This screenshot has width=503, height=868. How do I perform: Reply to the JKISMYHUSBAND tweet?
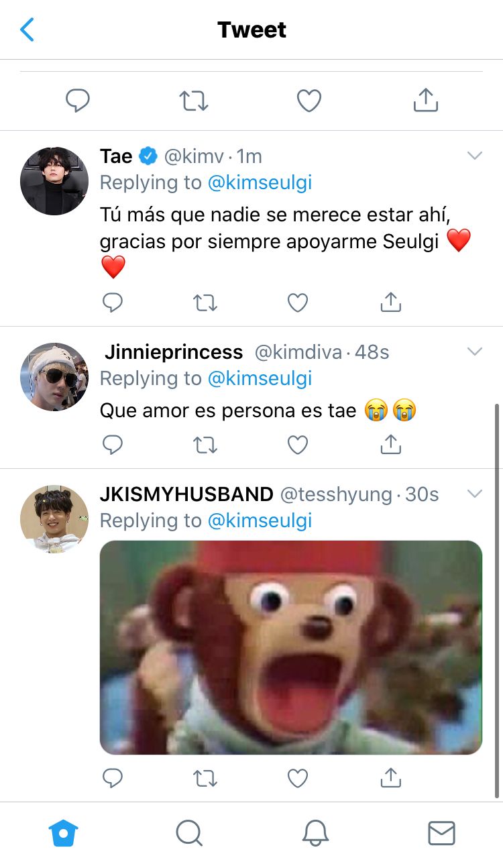[113, 778]
